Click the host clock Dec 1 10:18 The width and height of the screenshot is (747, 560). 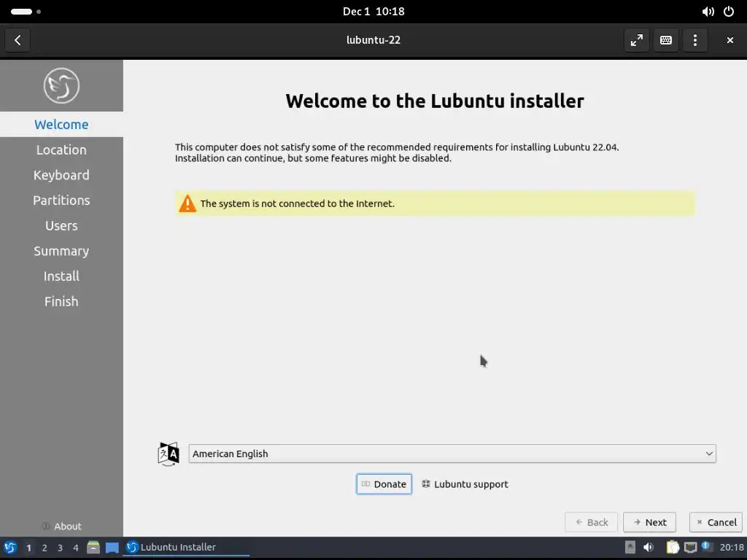click(373, 12)
